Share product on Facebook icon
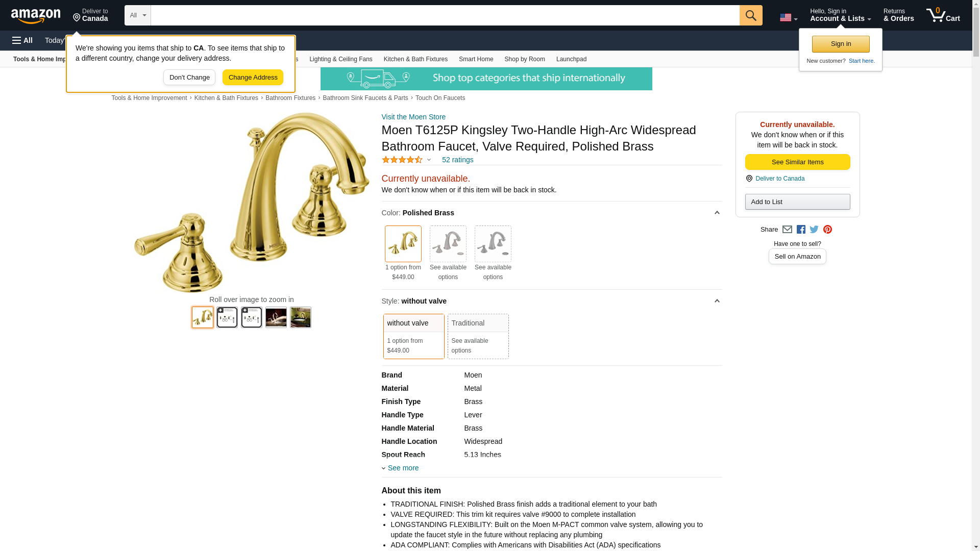The image size is (980, 551). point(801,230)
